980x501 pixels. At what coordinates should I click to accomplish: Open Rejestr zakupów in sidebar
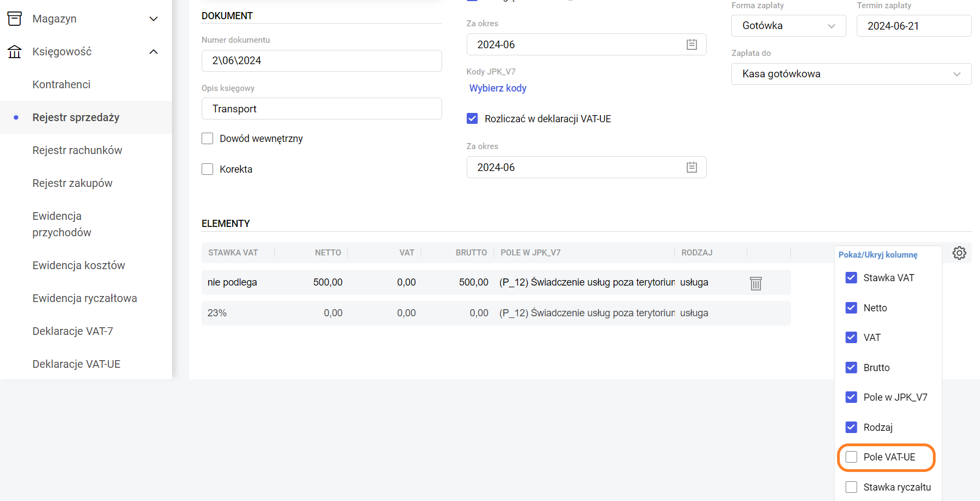[72, 183]
